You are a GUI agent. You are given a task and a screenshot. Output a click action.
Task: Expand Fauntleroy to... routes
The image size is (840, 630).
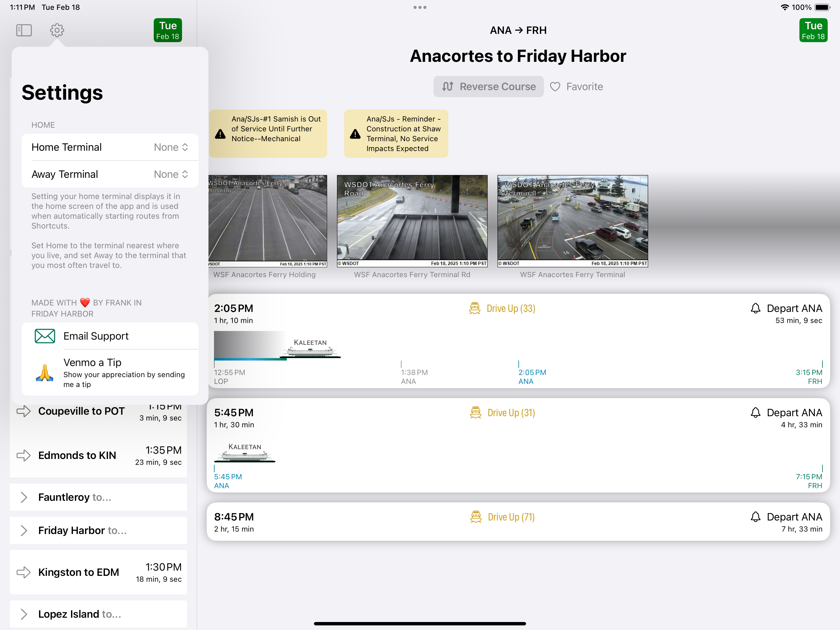(x=98, y=497)
